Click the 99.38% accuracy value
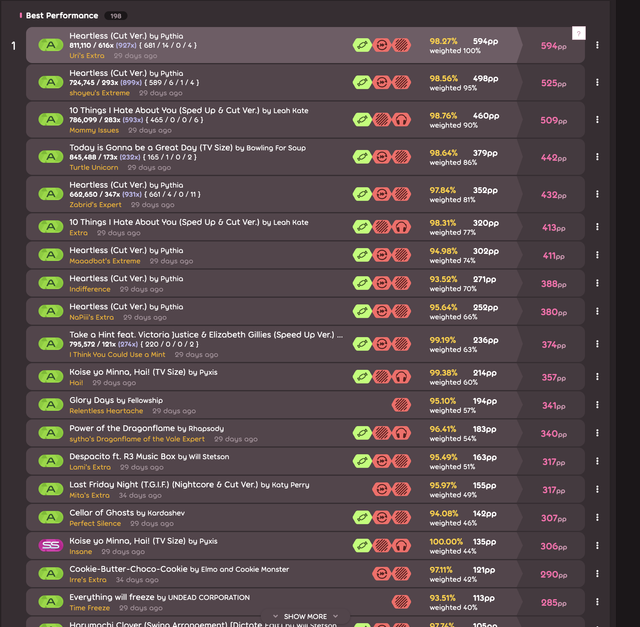 click(x=443, y=373)
